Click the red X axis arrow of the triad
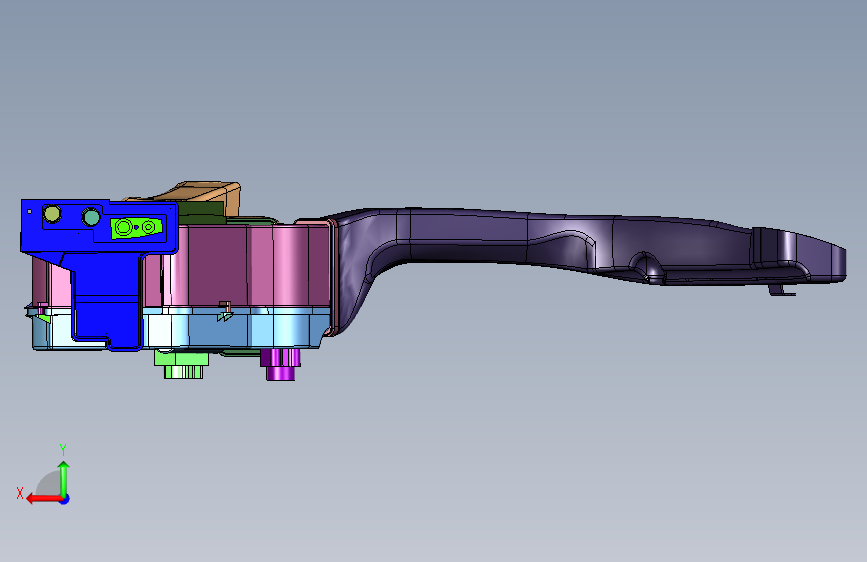 click(43, 499)
